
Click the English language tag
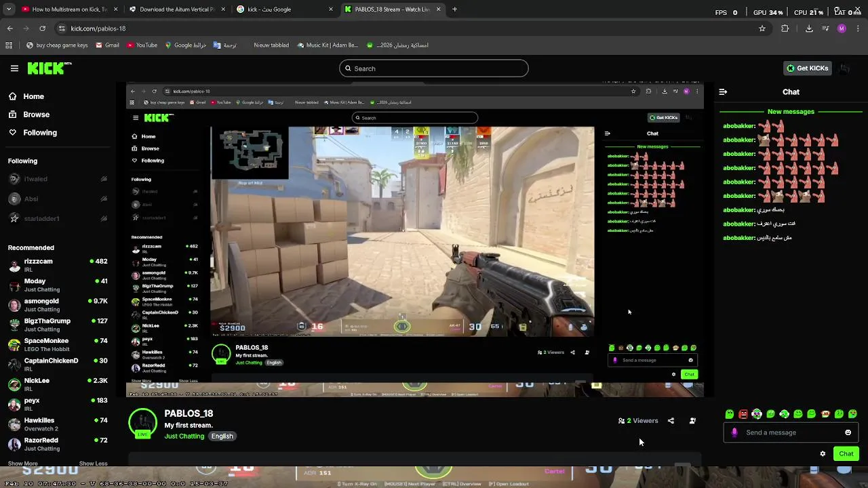pos(222,436)
